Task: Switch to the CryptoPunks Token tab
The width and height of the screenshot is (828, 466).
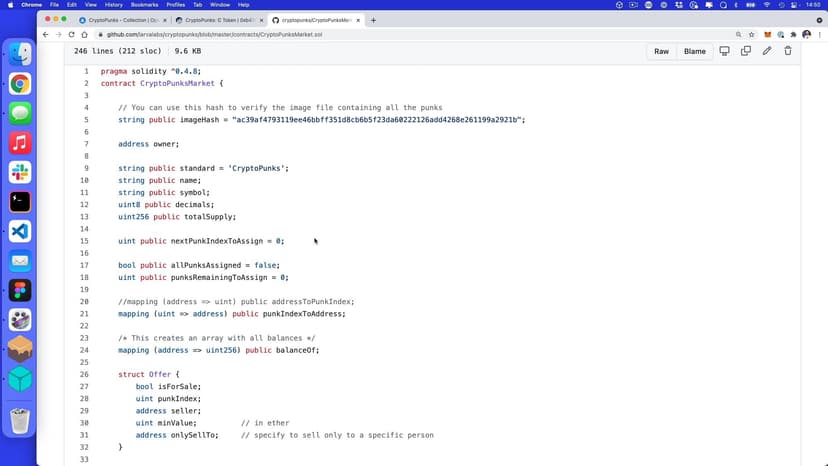Action: [x=217, y=20]
